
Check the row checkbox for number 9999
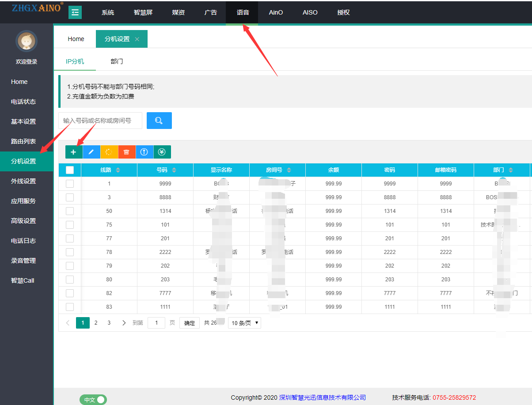(70, 184)
